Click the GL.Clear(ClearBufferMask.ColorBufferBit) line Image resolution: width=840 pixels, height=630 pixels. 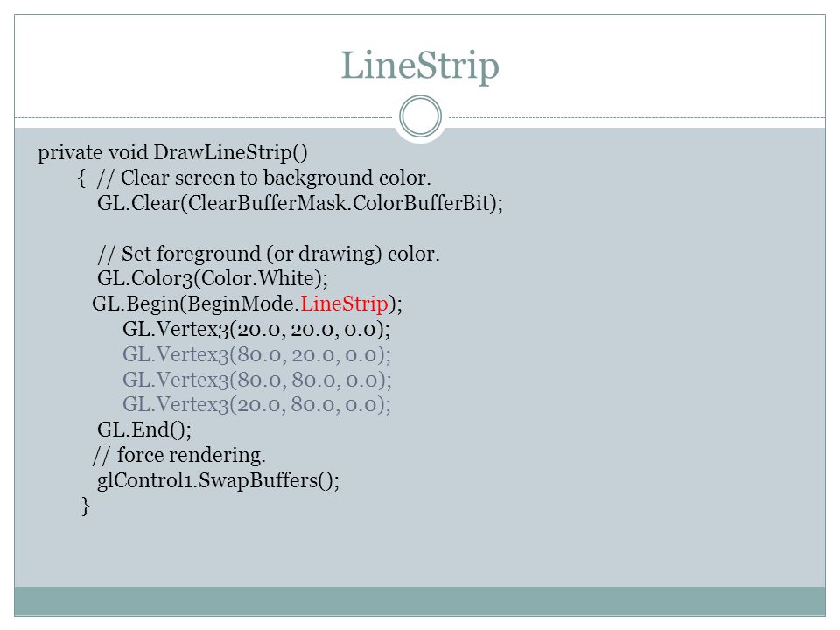coord(300,204)
